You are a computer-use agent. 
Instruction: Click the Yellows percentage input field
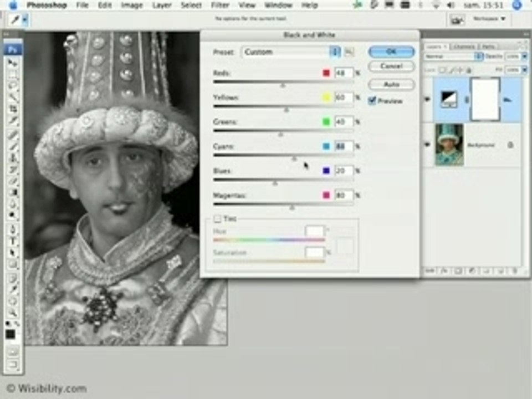coord(344,98)
